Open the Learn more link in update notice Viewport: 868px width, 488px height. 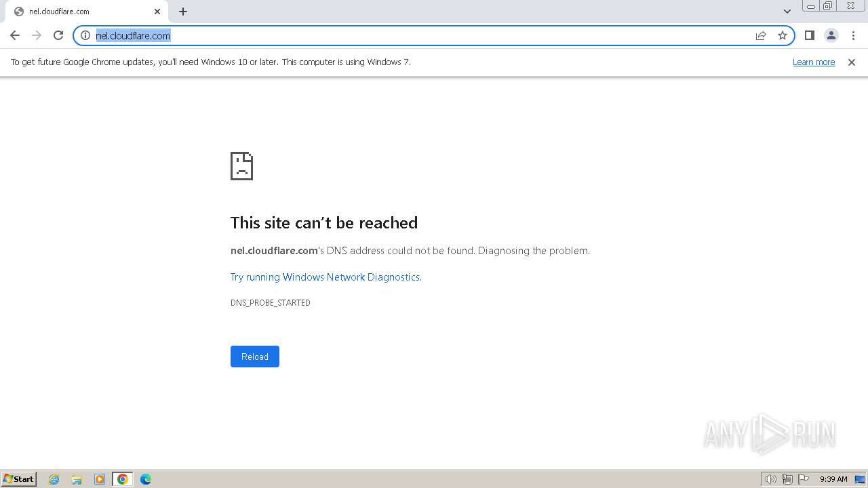[814, 62]
